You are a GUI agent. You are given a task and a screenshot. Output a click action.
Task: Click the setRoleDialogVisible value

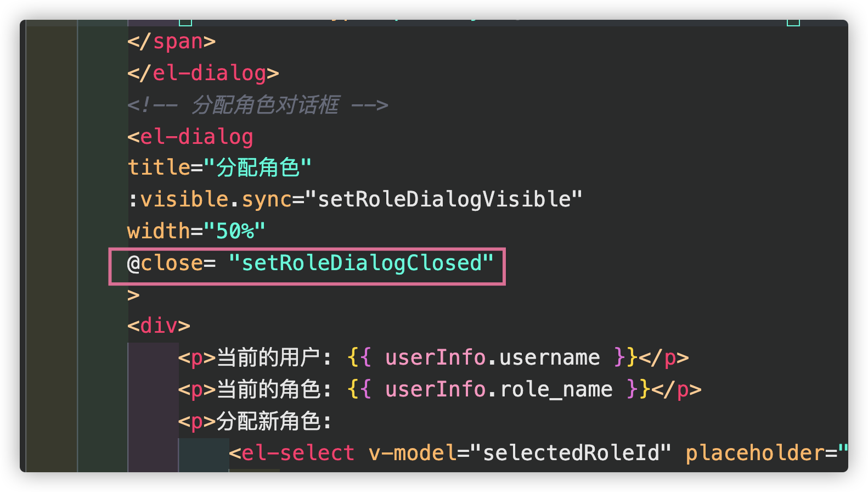tap(444, 199)
